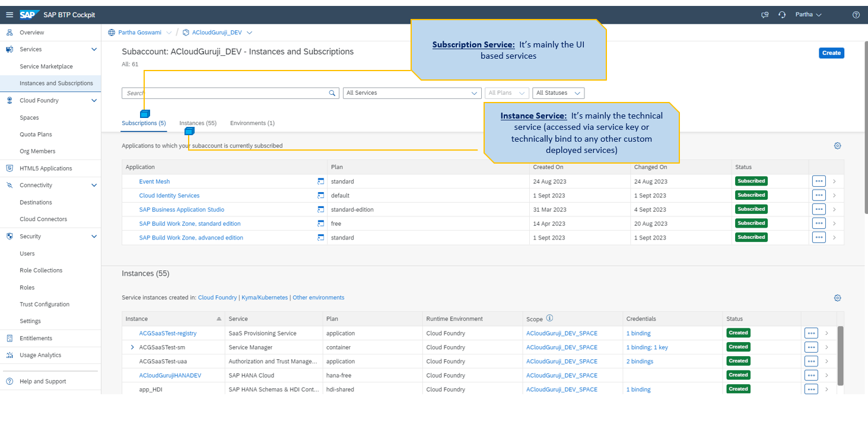Click the Event Mesh go-to-application icon
This screenshot has height=428, width=868.
click(x=320, y=181)
